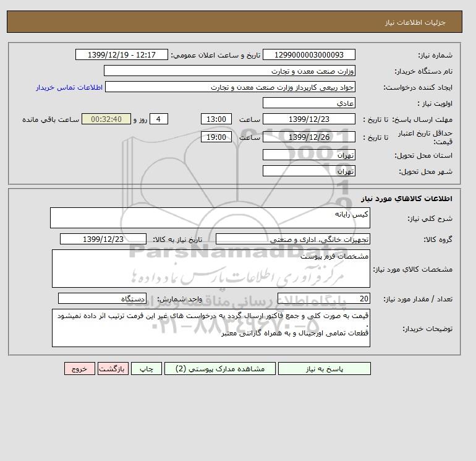Image resolution: width=476 pixels, height=461 pixels.
Task: Click the label گروه کالا
Action: click(438, 239)
